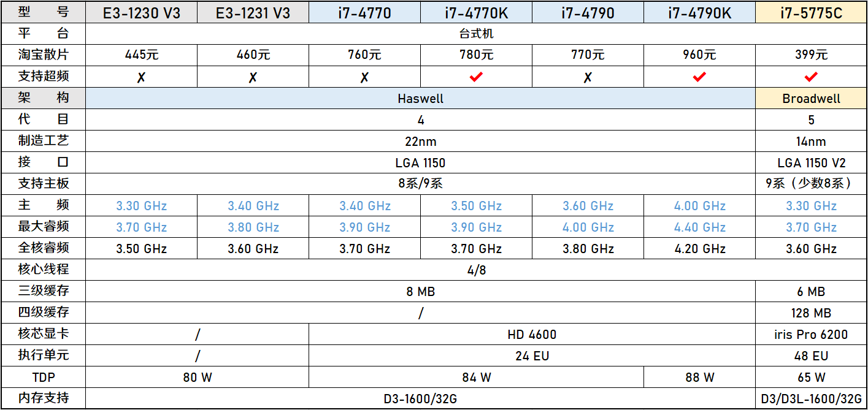Select the LGA 1150 V2 socket cell
Image resolution: width=868 pixels, height=410 pixels.
coord(812,163)
